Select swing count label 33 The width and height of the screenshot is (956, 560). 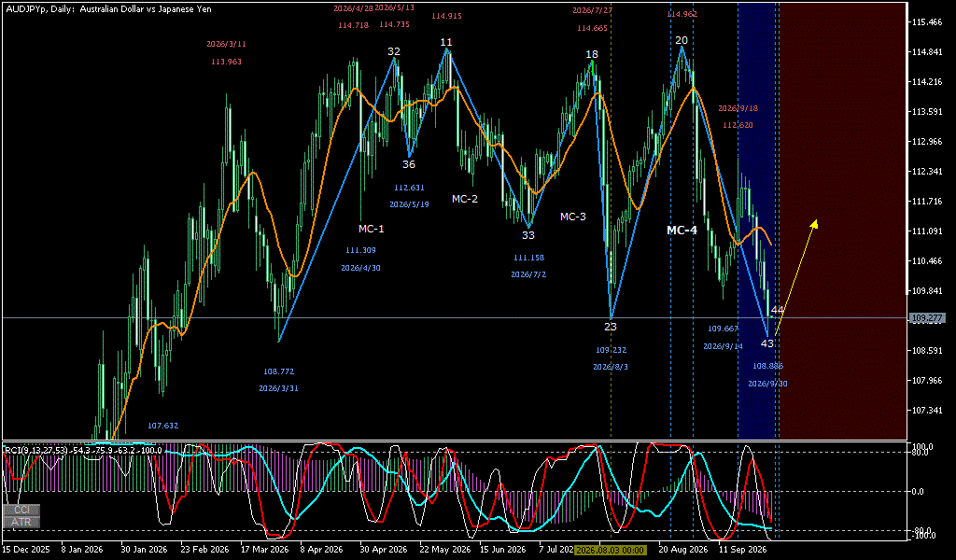pos(528,235)
